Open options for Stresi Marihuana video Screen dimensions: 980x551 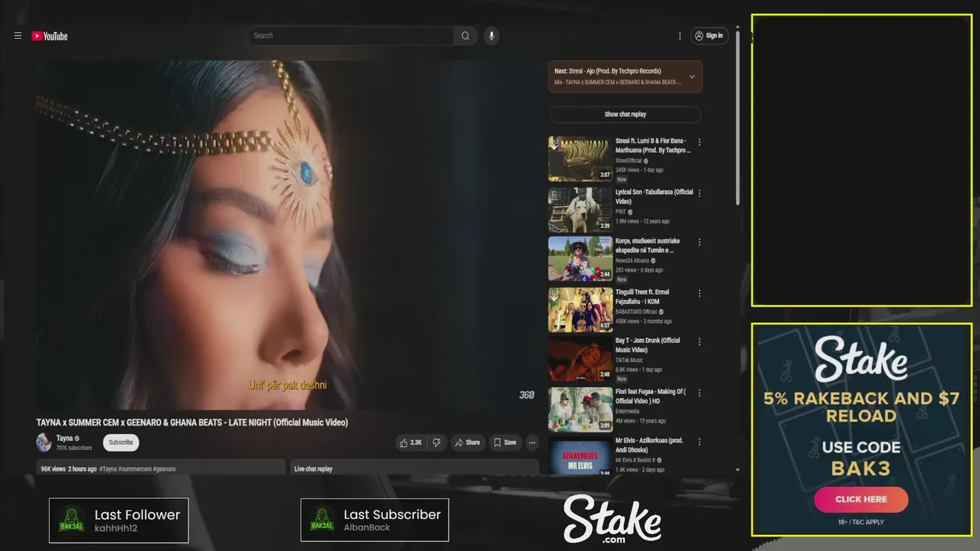click(699, 142)
